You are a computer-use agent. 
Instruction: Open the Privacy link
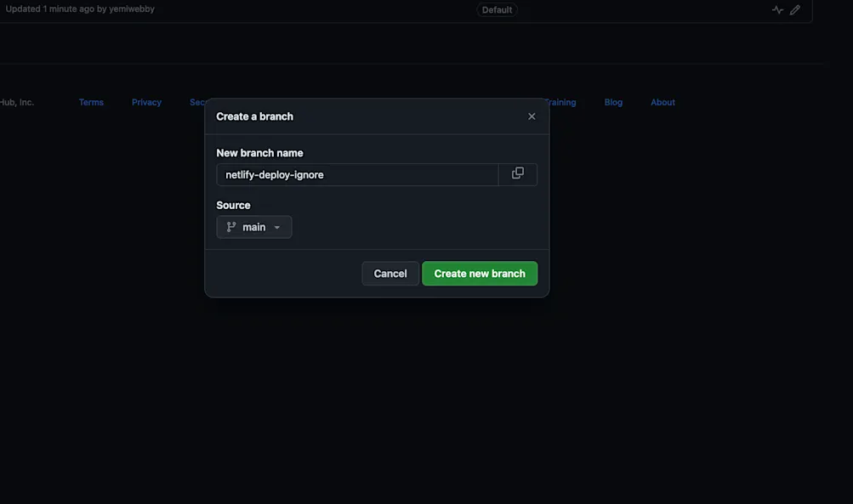pyautogui.click(x=145, y=101)
